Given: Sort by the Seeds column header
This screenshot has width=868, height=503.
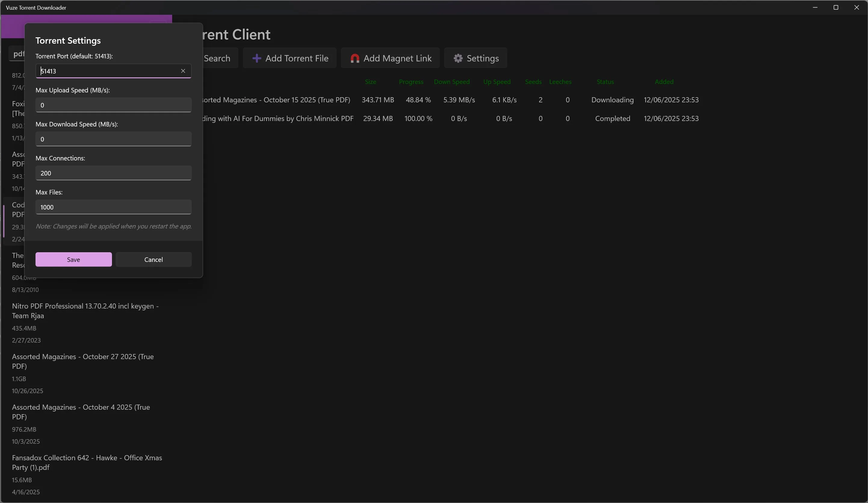Looking at the screenshot, I should click(x=533, y=82).
